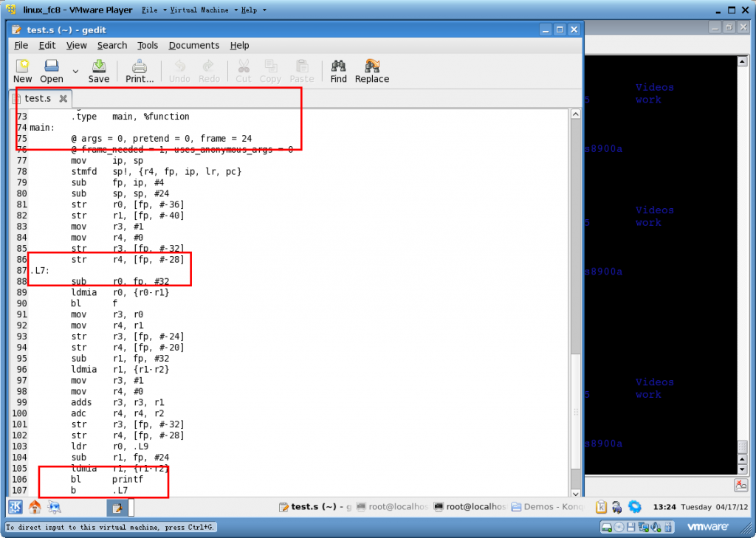
Task: Save the file using the Save icon
Action: pyautogui.click(x=99, y=71)
